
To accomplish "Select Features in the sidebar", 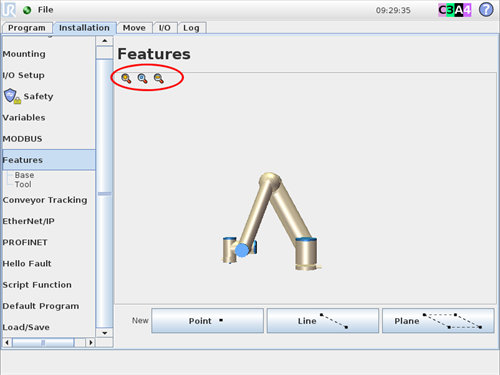I will pyautogui.click(x=49, y=160).
